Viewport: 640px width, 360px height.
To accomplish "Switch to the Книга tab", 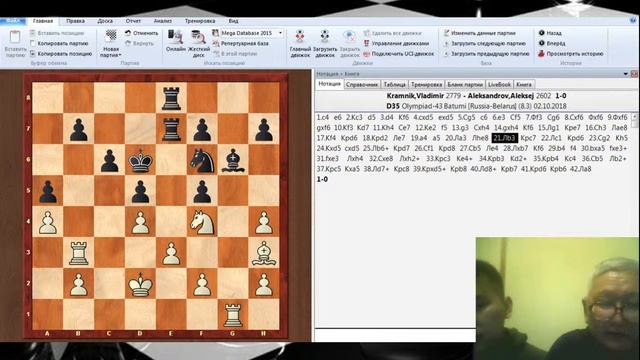I will (x=524, y=84).
